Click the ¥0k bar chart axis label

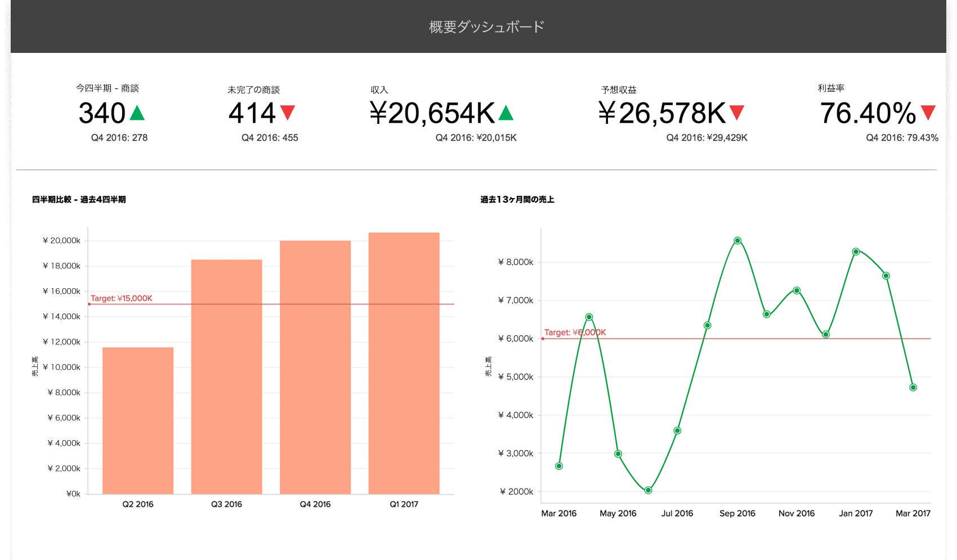[73, 494]
